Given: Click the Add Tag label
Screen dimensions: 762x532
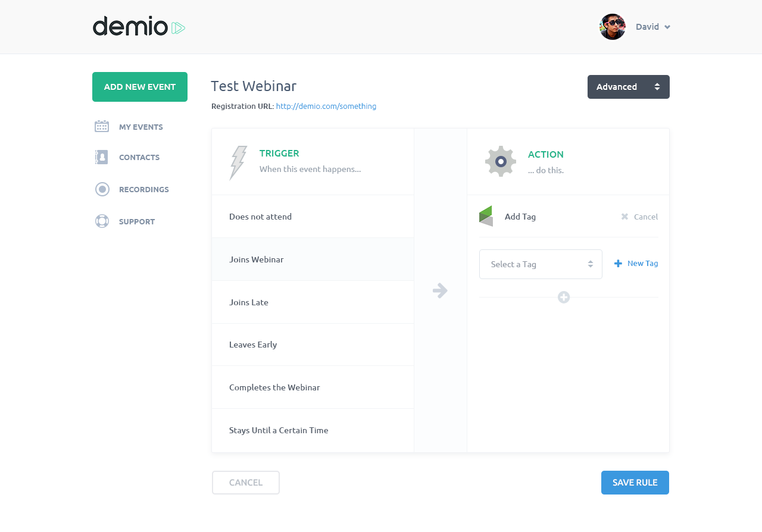Looking at the screenshot, I should point(520,217).
